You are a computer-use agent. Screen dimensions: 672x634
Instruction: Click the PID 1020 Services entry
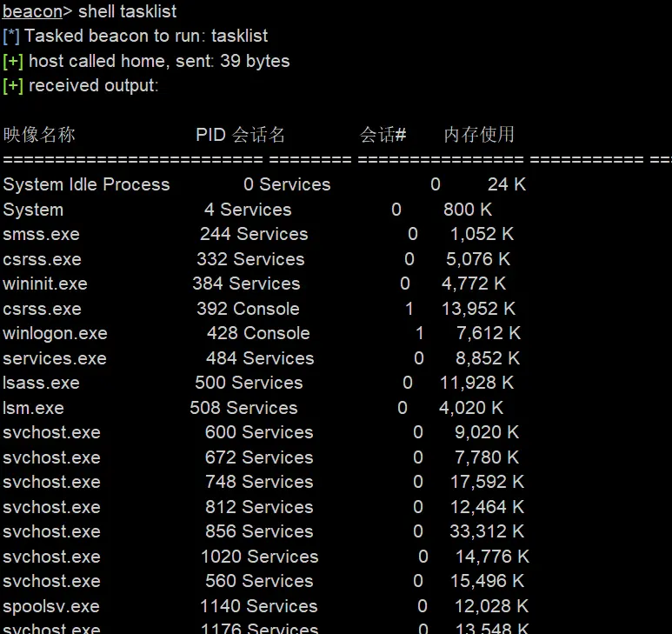259,557
